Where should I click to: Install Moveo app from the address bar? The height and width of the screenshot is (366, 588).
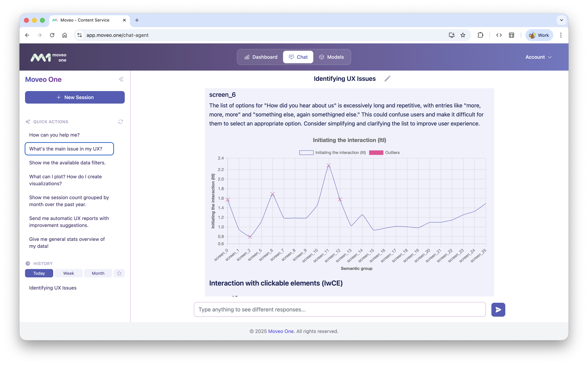pyautogui.click(x=451, y=35)
